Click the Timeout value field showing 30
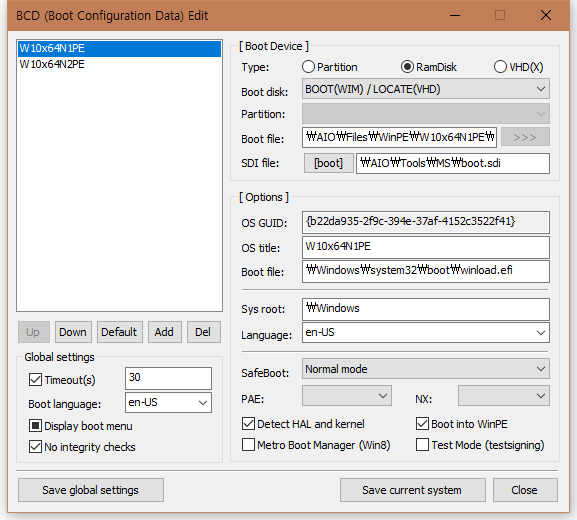This screenshot has height=520, width=577. [x=168, y=378]
